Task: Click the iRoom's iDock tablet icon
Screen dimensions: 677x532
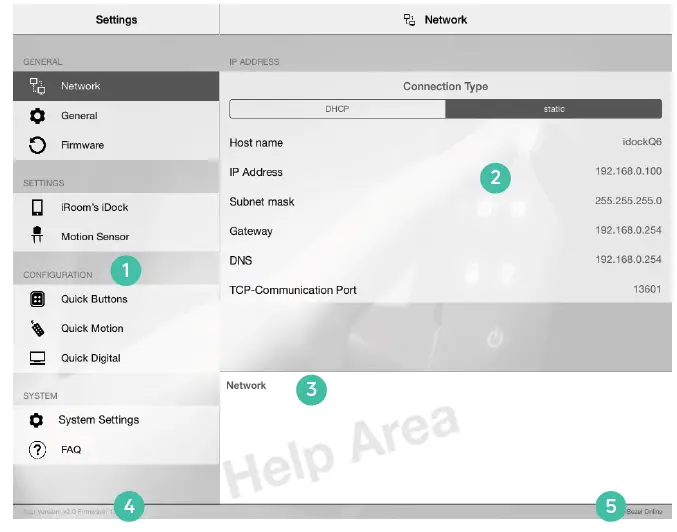Action: point(37,207)
